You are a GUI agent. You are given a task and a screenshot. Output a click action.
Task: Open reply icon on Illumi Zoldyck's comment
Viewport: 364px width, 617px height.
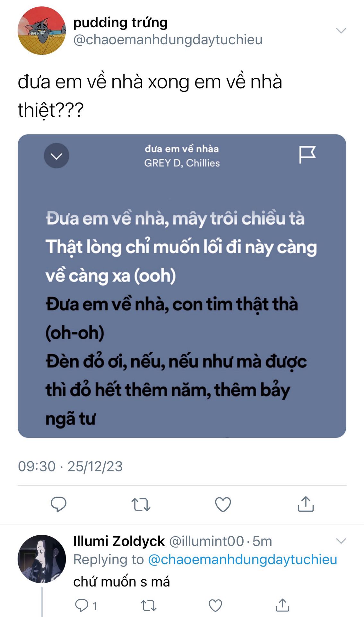(82, 605)
